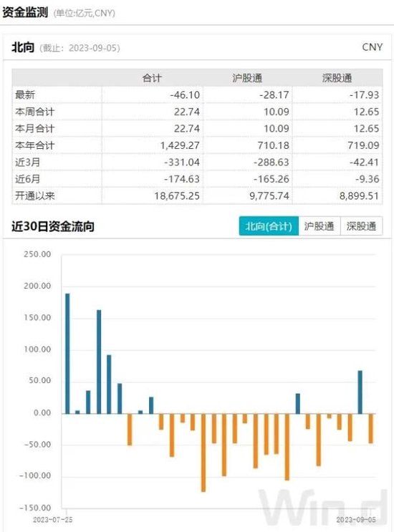
Task: Select the 北向(合计) tab
Action: coord(269,226)
